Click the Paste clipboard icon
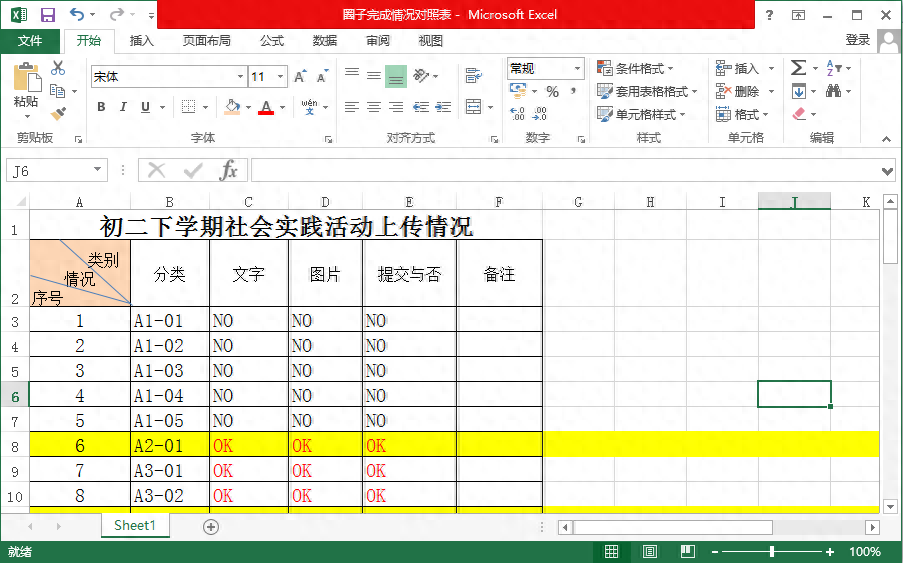The height and width of the screenshot is (563, 903). (x=26, y=77)
